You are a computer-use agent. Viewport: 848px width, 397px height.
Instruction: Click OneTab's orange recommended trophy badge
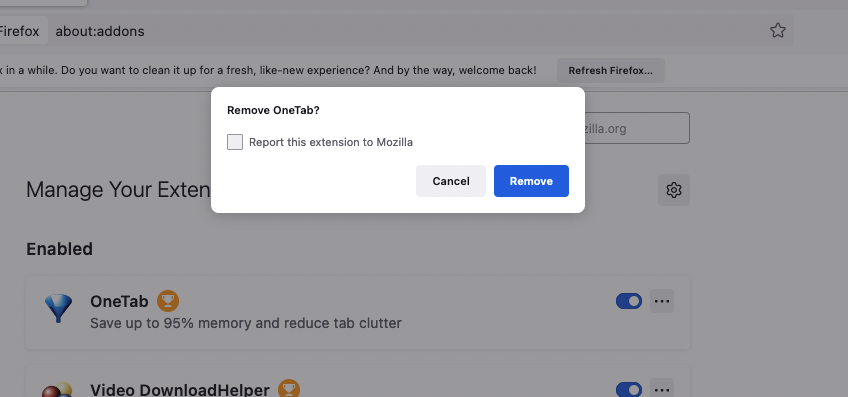pos(168,301)
